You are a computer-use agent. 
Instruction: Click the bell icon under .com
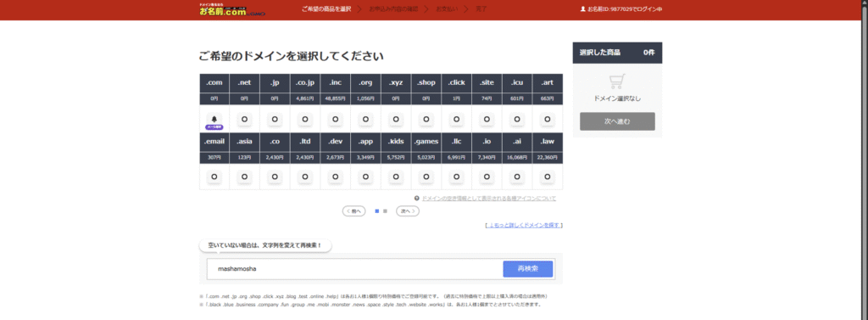[x=214, y=118]
